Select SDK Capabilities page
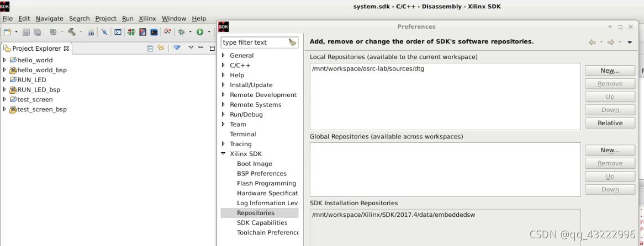 tap(262, 223)
